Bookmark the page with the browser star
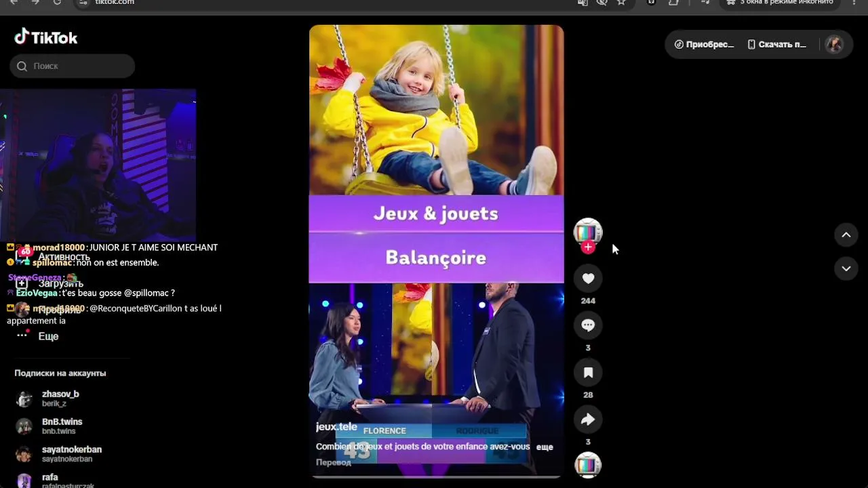The height and width of the screenshot is (488, 868). [621, 3]
